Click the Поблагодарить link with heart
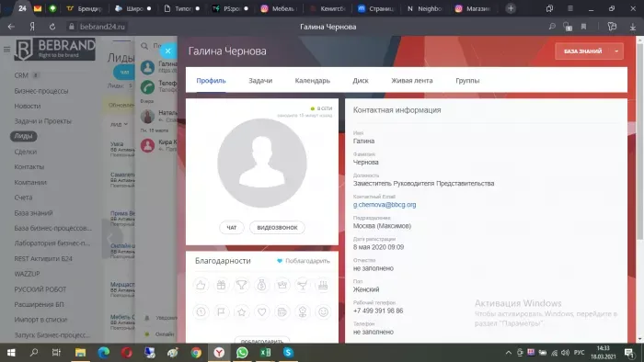Viewport: 644px width, 362px height. point(303,261)
